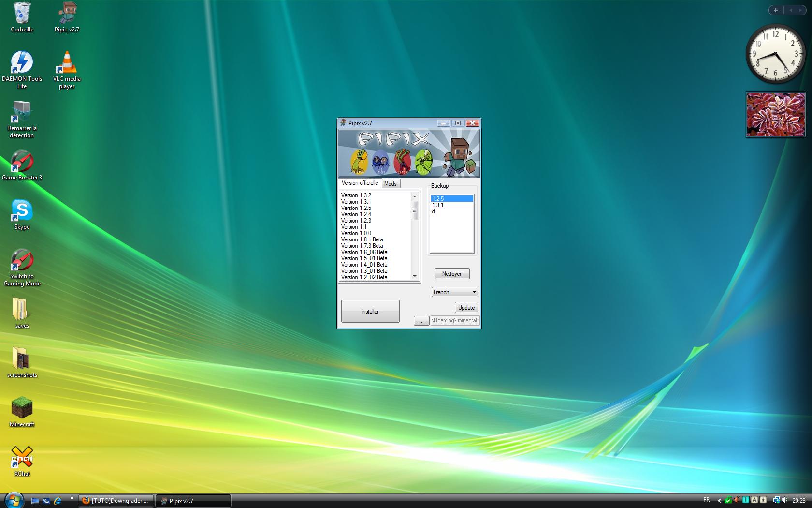Select the Version officielle tab
Image resolution: width=812 pixels, height=508 pixels.
(360, 183)
